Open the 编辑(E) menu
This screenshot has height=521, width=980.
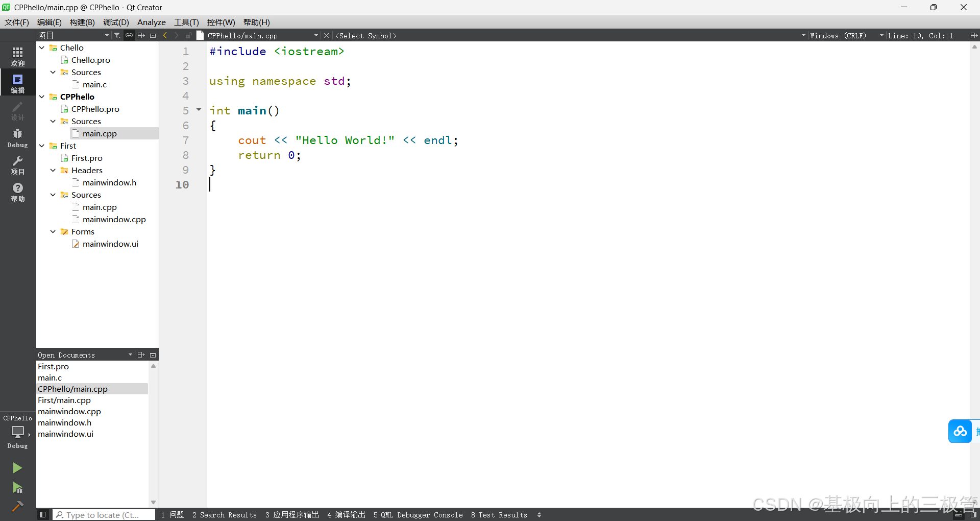49,22
